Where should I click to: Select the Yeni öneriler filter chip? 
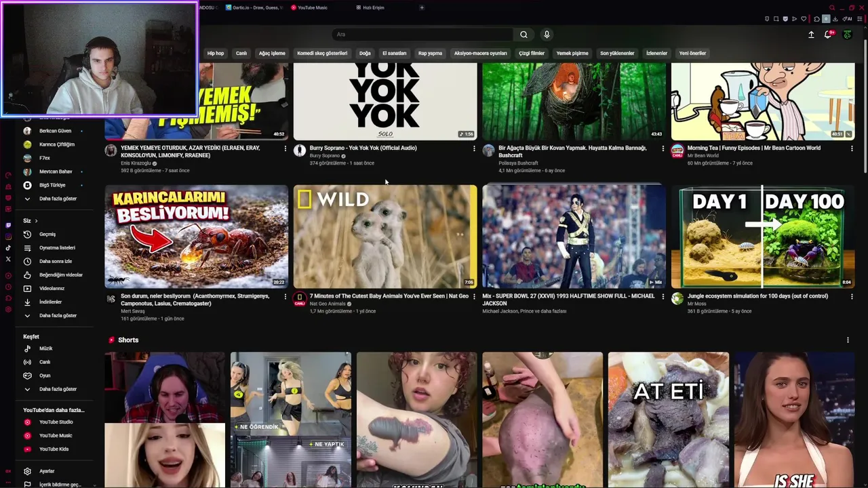click(692, 53)
